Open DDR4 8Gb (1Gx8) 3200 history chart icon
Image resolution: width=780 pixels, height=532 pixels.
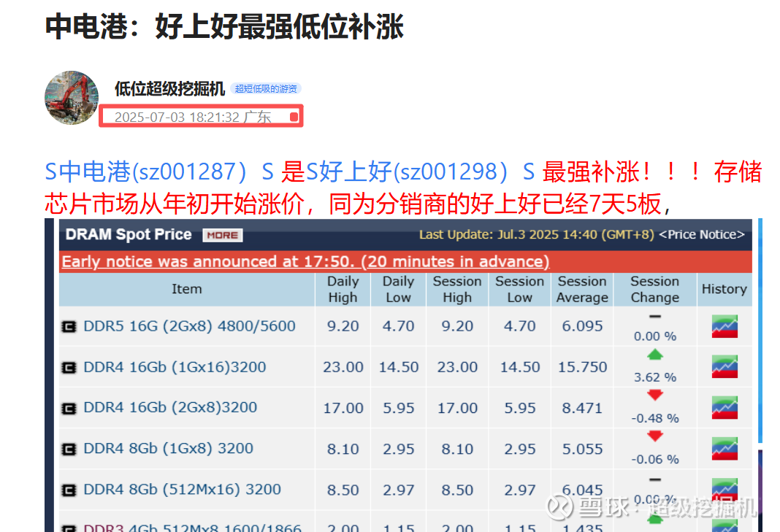click(724, 449)
